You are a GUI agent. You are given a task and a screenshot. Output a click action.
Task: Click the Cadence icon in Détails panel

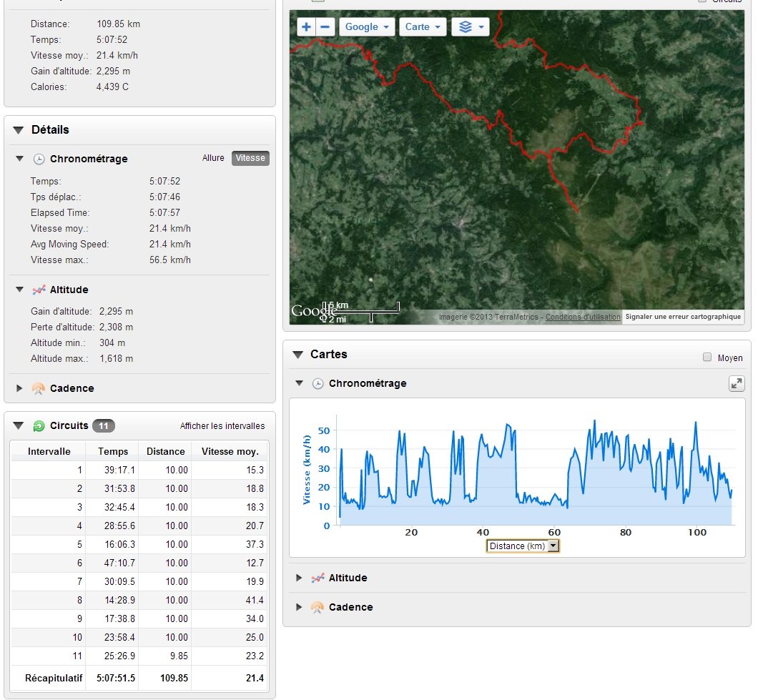(x=39, y=388)
